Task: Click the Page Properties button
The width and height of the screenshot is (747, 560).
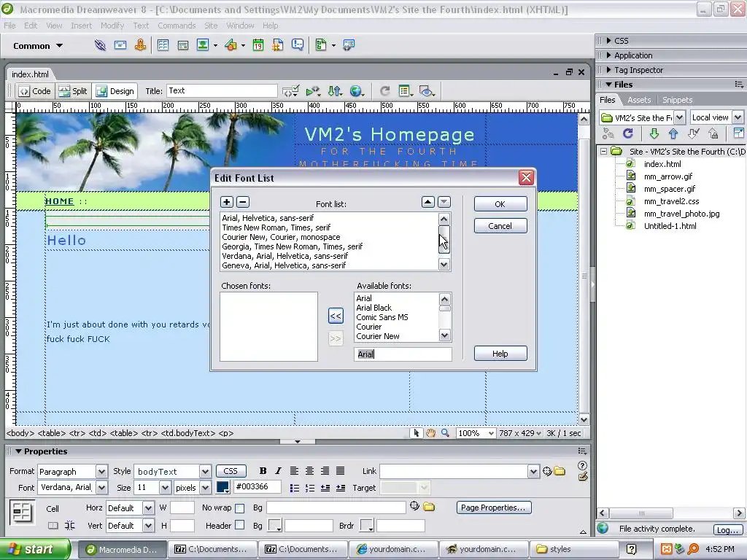Action: (493, 507)
